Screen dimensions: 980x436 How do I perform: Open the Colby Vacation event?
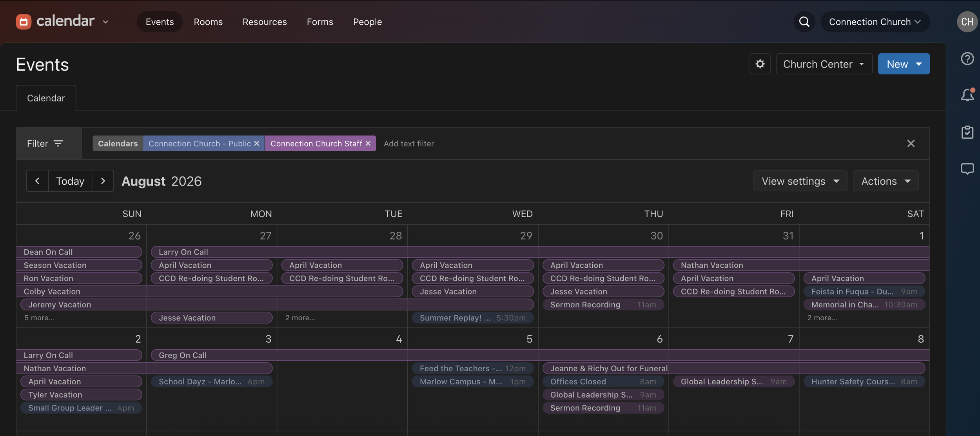pyautogui.click(x=210, y=291)
